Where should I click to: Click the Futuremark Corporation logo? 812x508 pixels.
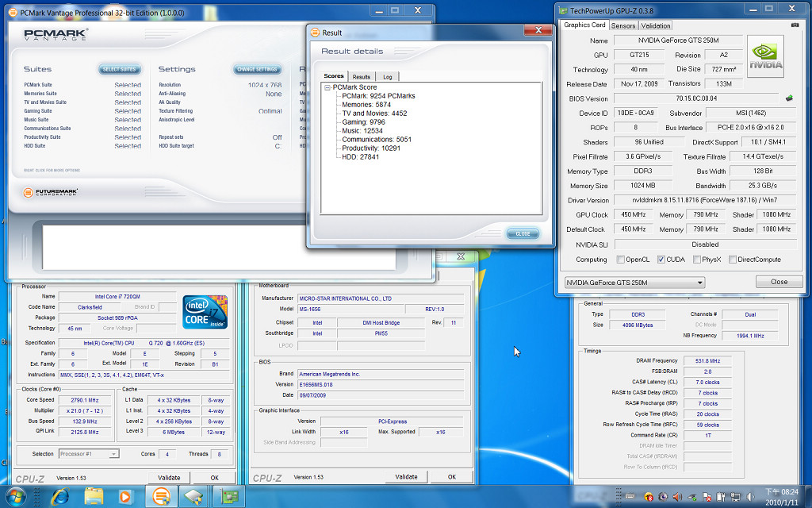click(x=50, y=192)
